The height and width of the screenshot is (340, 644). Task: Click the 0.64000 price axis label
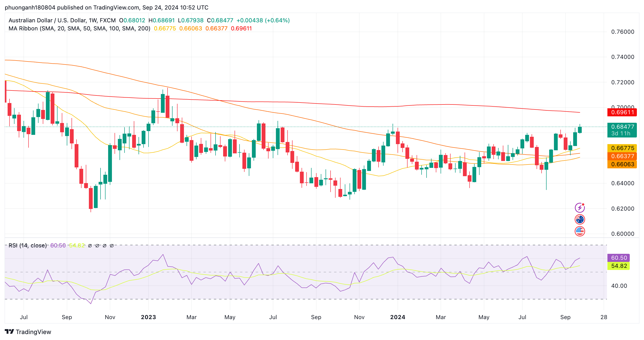pyautogui.click(x=623, y=183)
